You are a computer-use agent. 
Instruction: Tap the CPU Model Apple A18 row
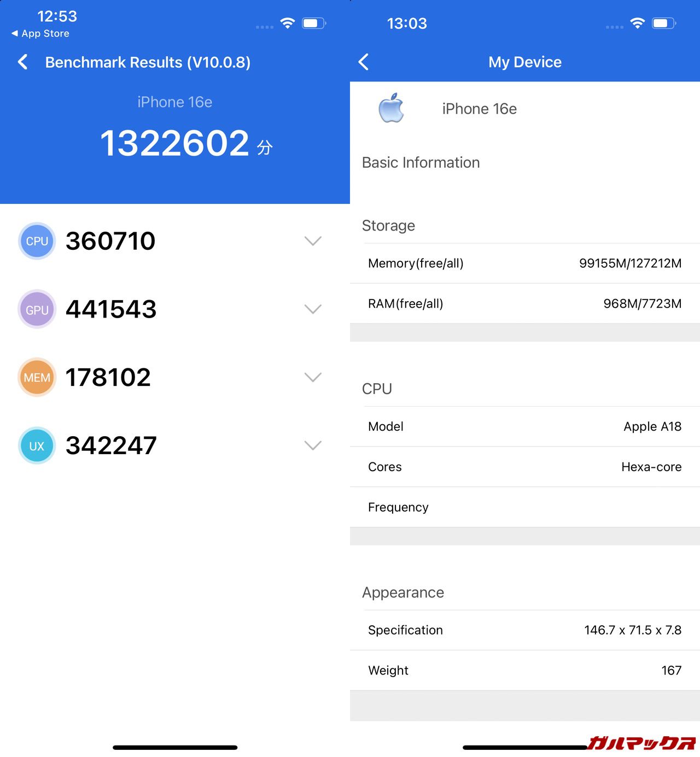[x=524, y=427]
